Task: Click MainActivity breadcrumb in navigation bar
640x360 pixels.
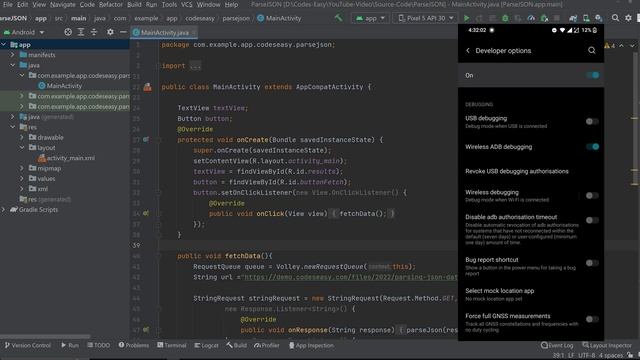Action: [x=279, y=18]
